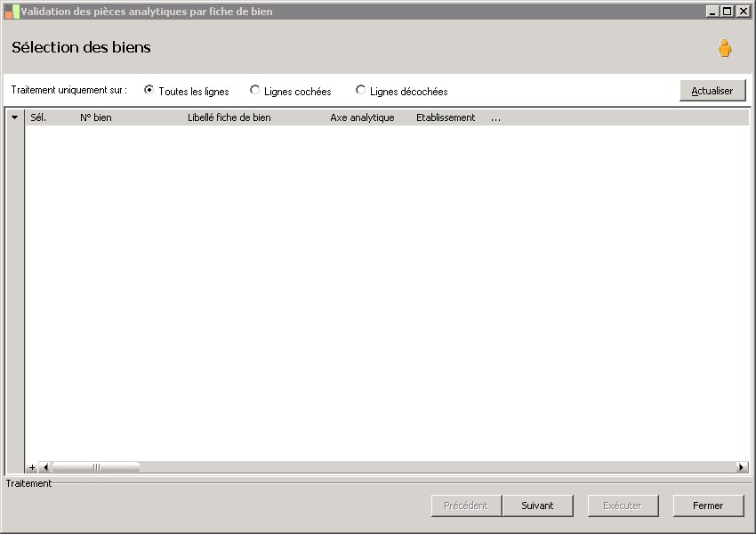Click the plus button at grid bottom
The height and width of the screenshot is (534, 756).
(32, 467)
